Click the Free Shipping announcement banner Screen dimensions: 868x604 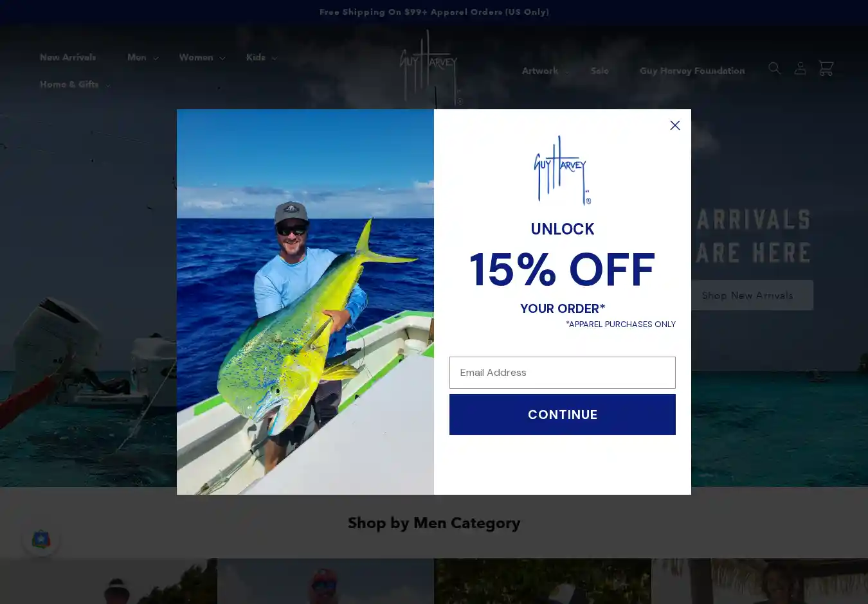[434, 12]
